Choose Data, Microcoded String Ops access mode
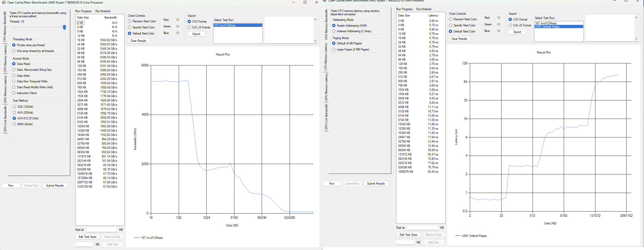This screenshot has height=250, width=644. (x=32, y=70)
